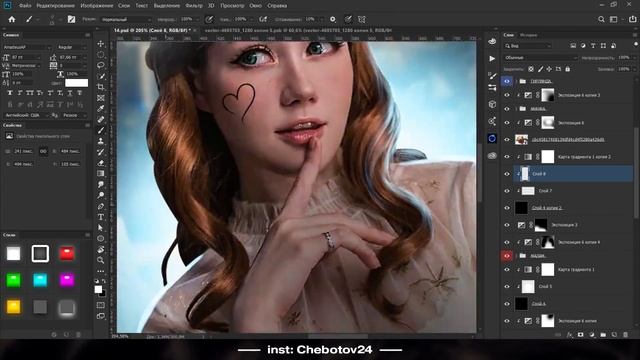Select the Crop tool
Image resolution: width=640 pixels, height=360 pixels.
click(x=101, y=87)
